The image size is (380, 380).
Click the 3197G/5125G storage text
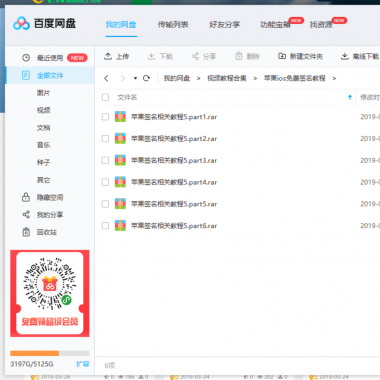tap(32, 364)
